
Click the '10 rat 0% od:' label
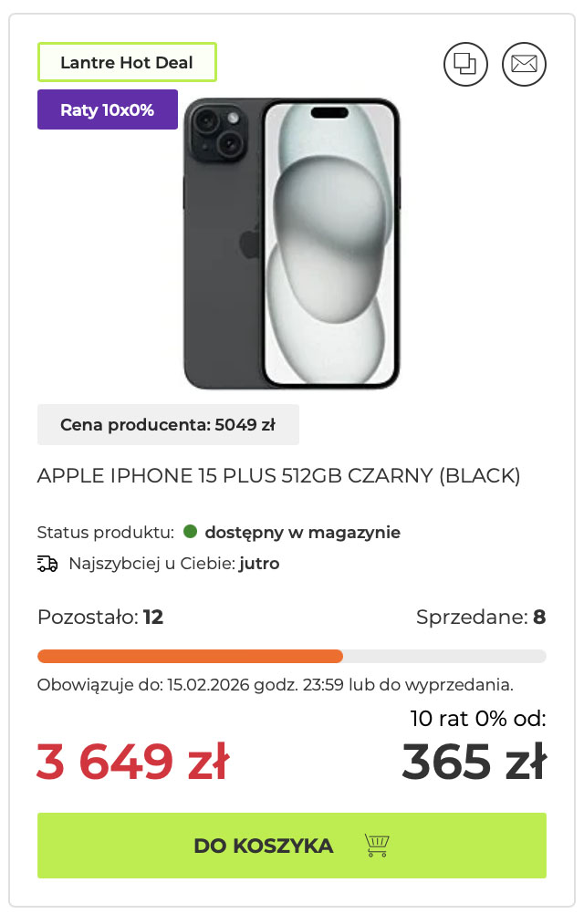[x=478, y=719]
